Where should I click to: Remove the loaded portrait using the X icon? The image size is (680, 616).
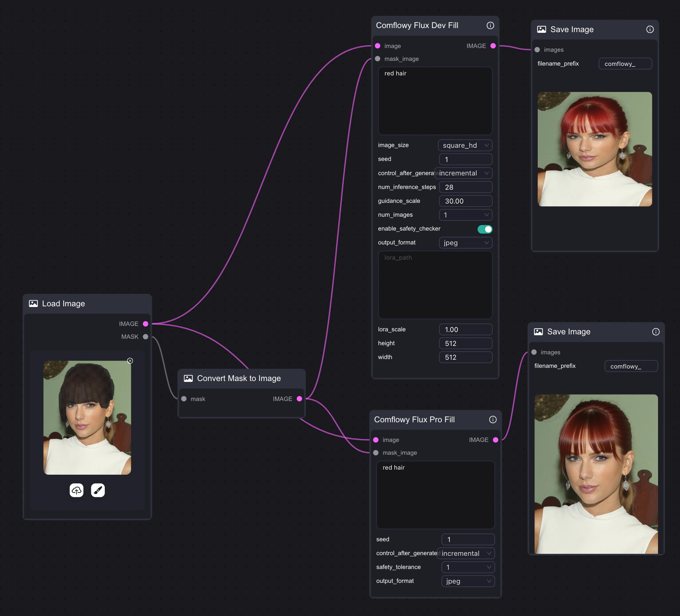tap(130, 361)
